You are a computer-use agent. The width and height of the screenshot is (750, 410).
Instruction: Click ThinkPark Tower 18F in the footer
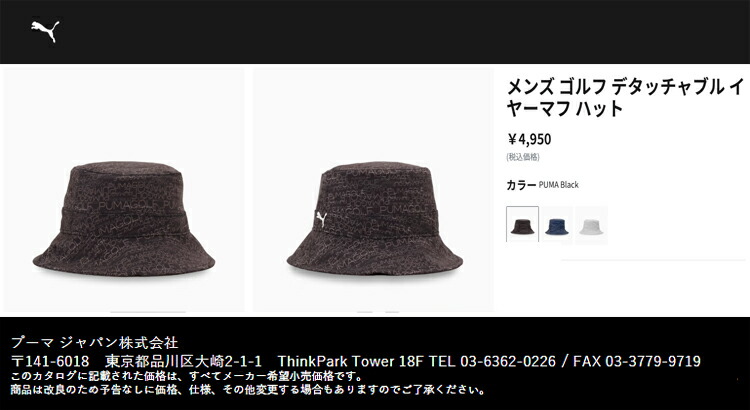[351, 361]
